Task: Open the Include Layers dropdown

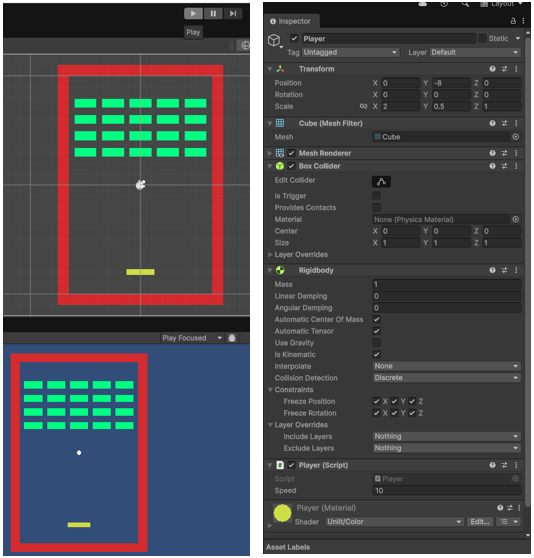Action: [446, 436]
